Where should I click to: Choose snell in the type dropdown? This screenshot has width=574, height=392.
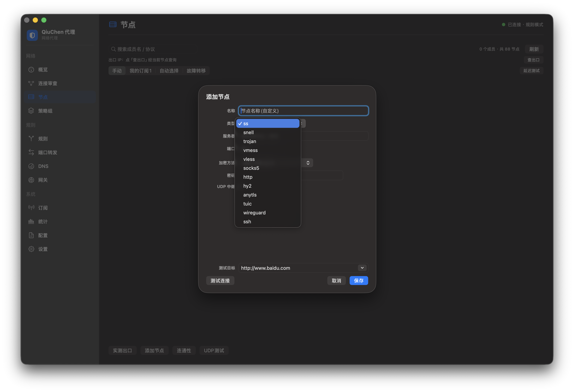(268, 132)
